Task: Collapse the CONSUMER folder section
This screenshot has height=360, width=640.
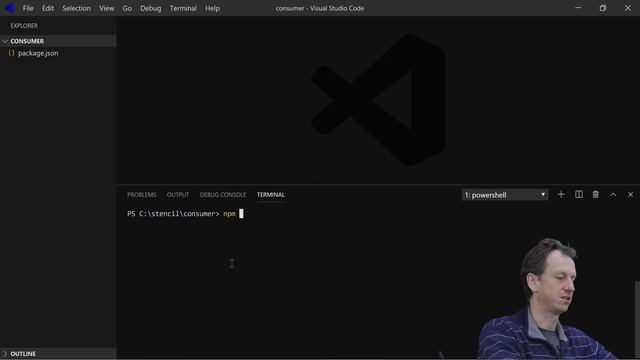Action: click(x=58, y=41)
